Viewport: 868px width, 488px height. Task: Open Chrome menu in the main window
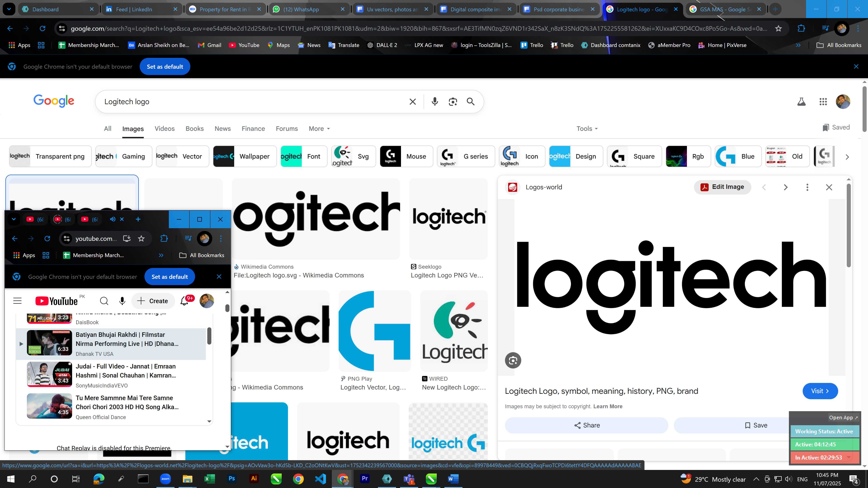tap(858, 29)
